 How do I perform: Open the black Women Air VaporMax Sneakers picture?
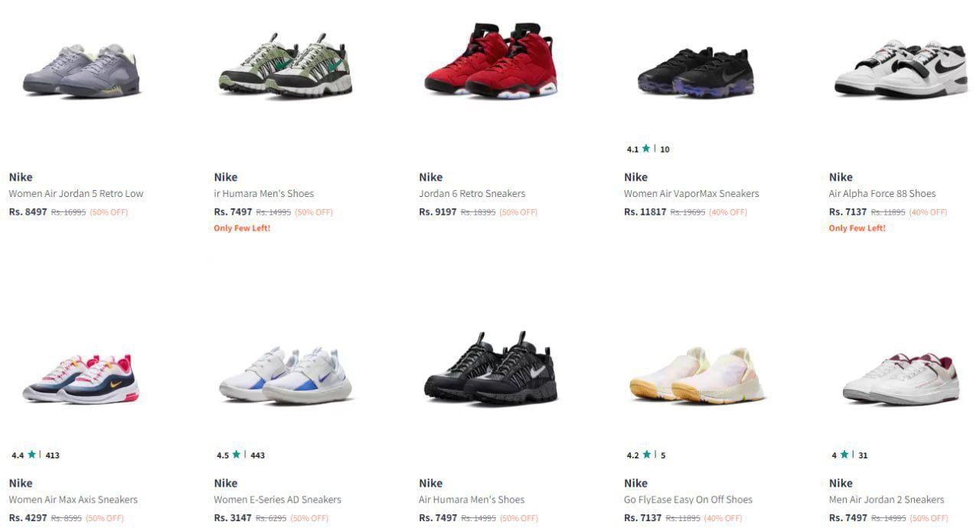[x=696, y=73]
